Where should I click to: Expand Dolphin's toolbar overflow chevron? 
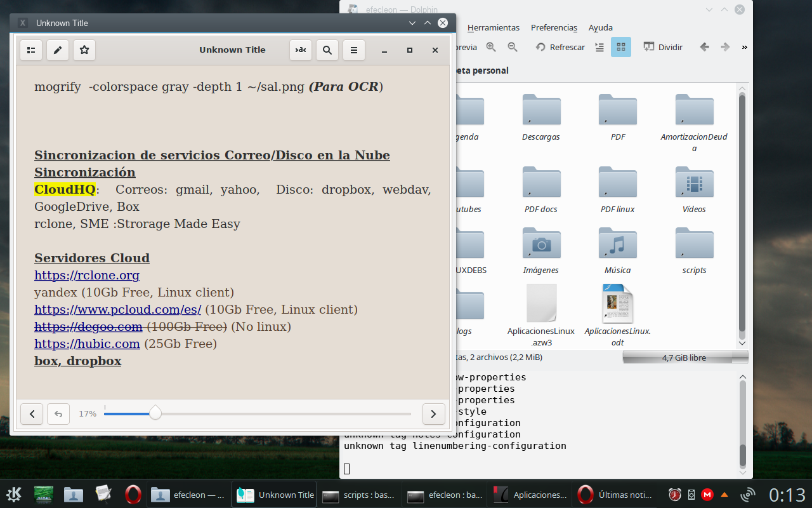[x=744, y=47]
